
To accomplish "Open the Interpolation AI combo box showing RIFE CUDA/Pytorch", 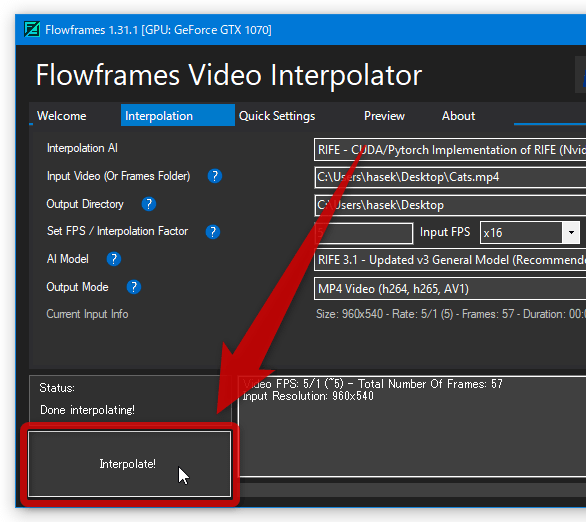I will point(450,150).
